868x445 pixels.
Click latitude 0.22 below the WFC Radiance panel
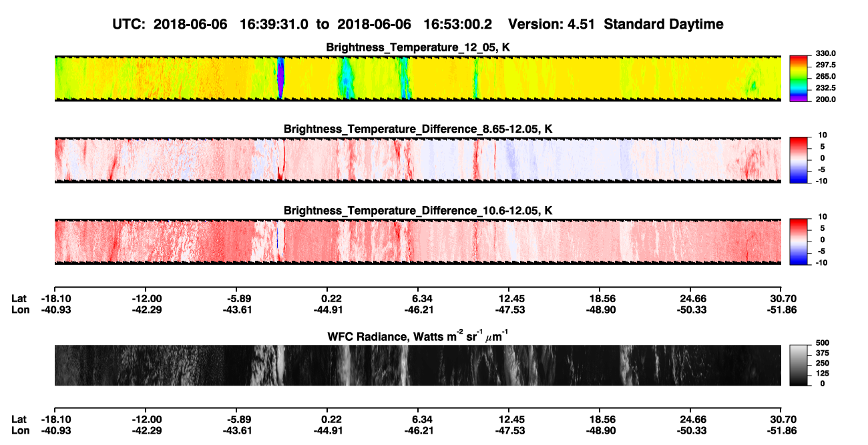(x=331, y=419)
